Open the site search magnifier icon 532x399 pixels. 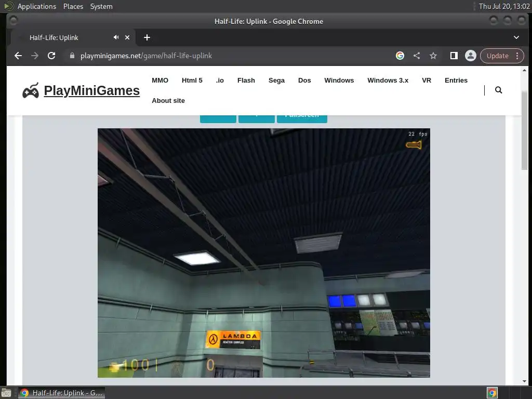tap(498, 90)
